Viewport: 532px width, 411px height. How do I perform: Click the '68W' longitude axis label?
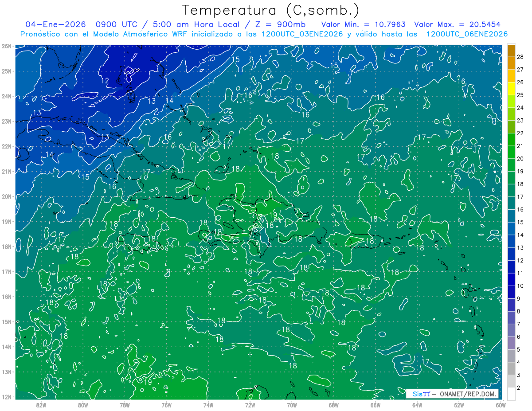[x=334, y=405]
